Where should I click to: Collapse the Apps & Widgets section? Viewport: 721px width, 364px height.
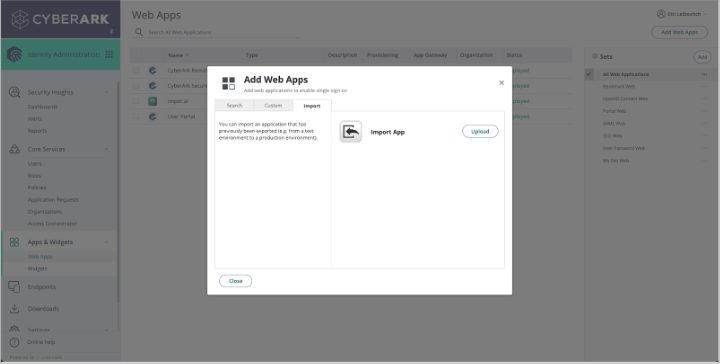pos(106,242)
